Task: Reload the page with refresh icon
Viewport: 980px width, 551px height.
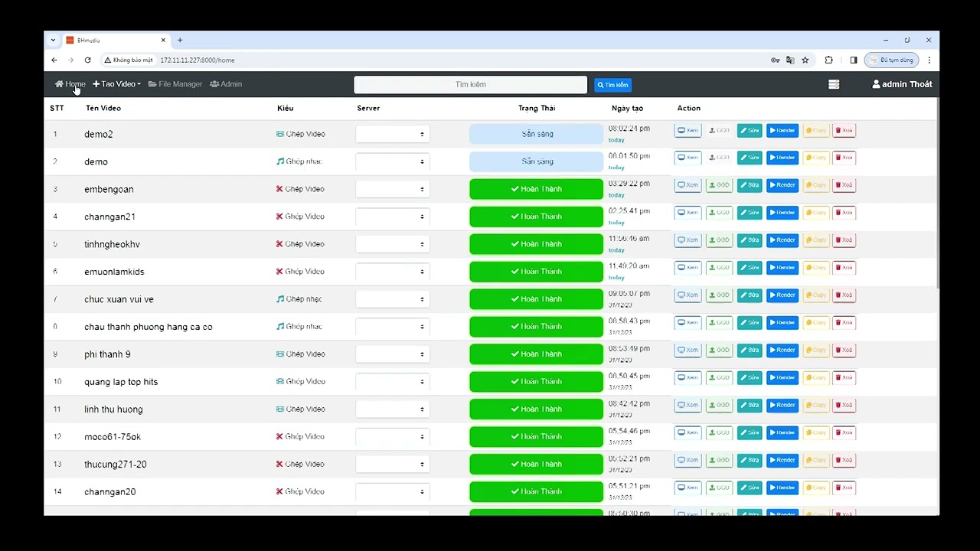Action: [87, 60]
